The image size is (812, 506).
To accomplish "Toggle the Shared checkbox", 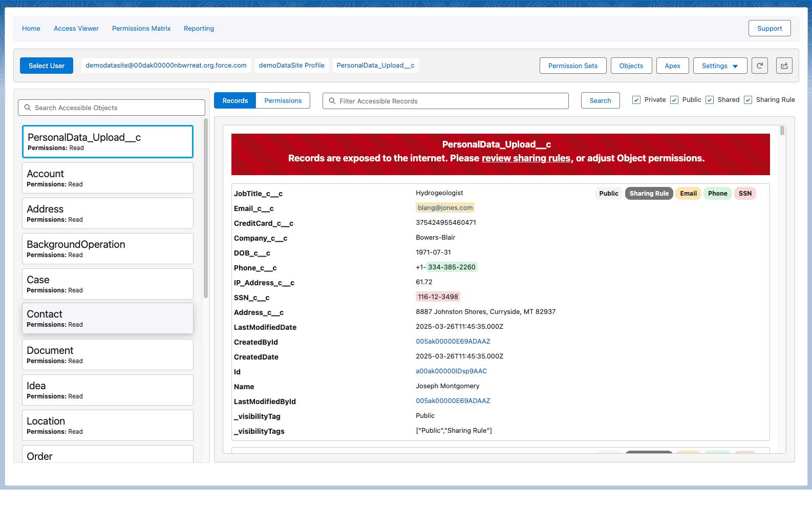I will 709,100.
